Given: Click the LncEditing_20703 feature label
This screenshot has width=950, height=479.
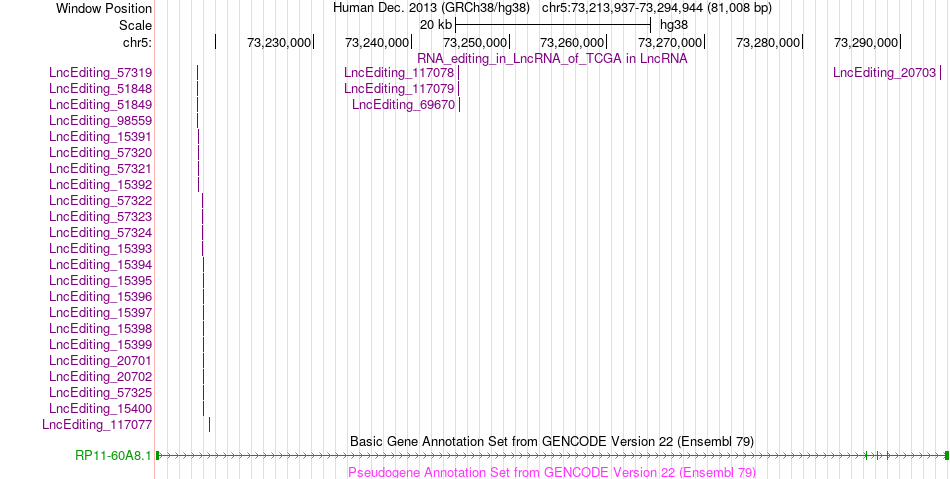Looking at the screenshot, I should click(884, 73).
